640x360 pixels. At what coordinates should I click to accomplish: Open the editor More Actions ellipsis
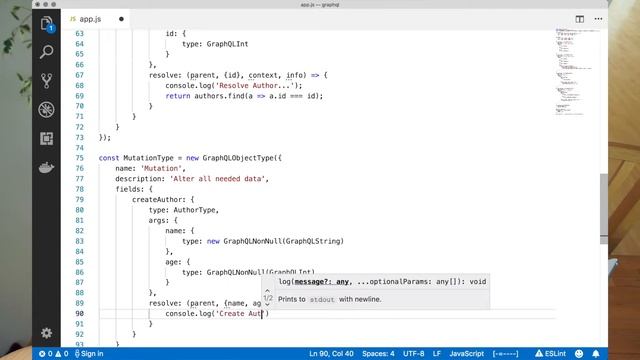598,19
